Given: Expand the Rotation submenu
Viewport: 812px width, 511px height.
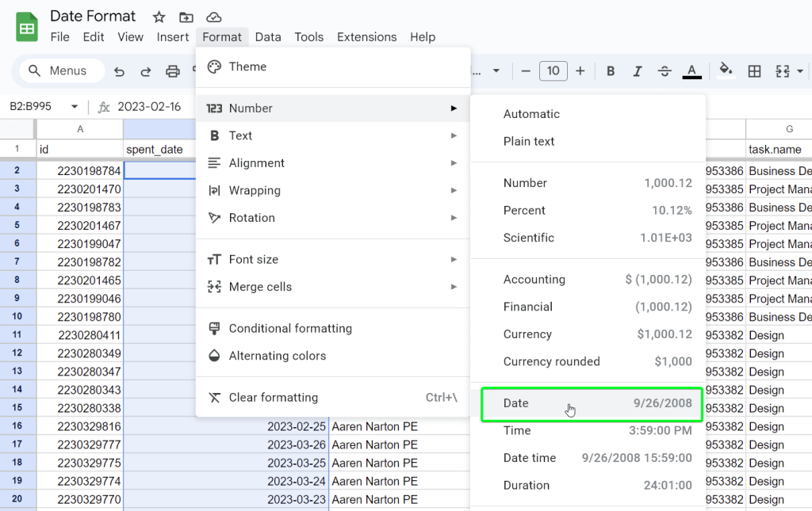Looking at the screenshot, I should pyautogui.click(x=333, y=218).
